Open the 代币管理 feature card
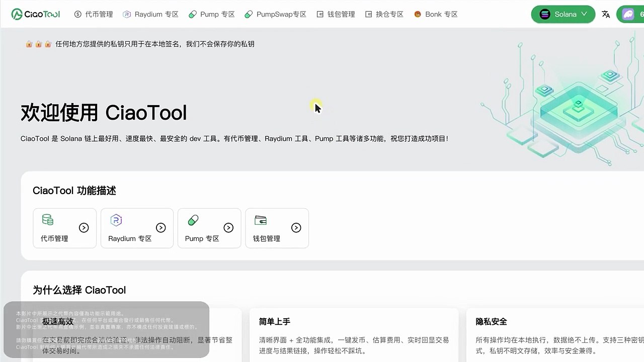Screen dimensions: 644x362 tap(64, 228)
